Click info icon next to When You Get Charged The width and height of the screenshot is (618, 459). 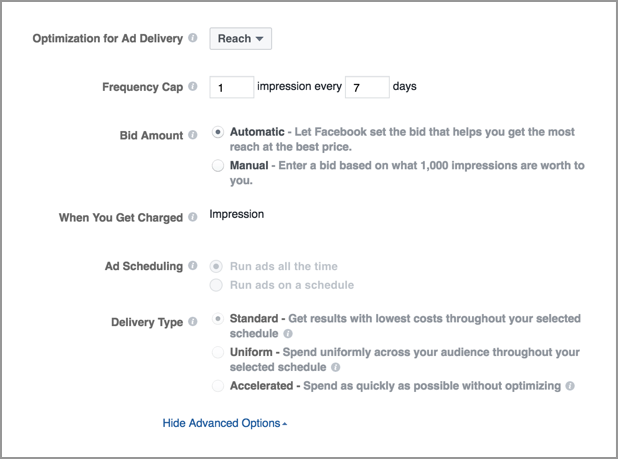point(193,218)
